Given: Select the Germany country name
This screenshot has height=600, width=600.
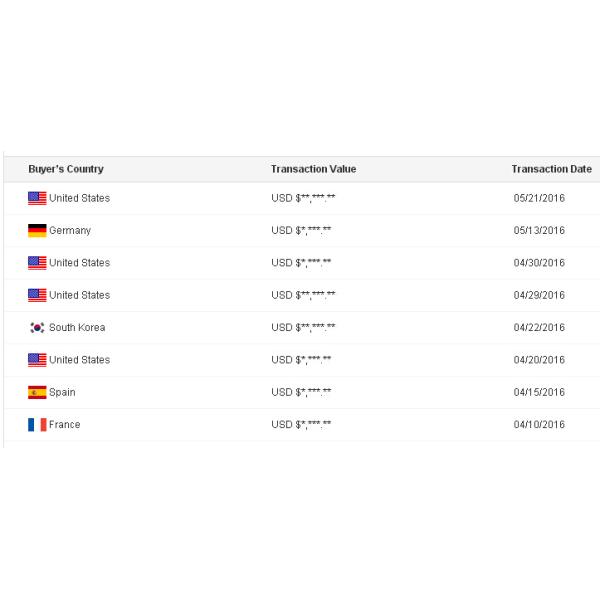Looking at the screenshot, I should tap(70, 231).
